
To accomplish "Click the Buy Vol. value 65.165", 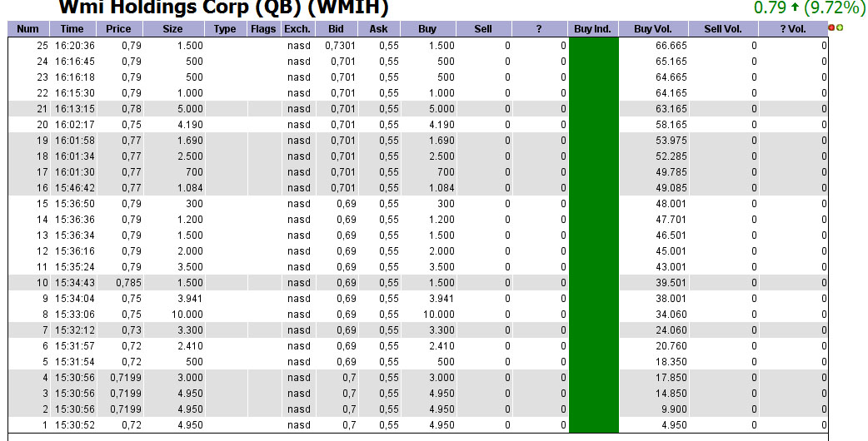I will [671, 62].
